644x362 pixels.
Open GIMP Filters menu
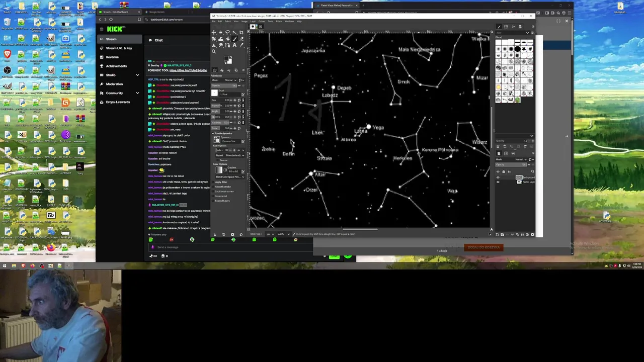coord(279,21)
